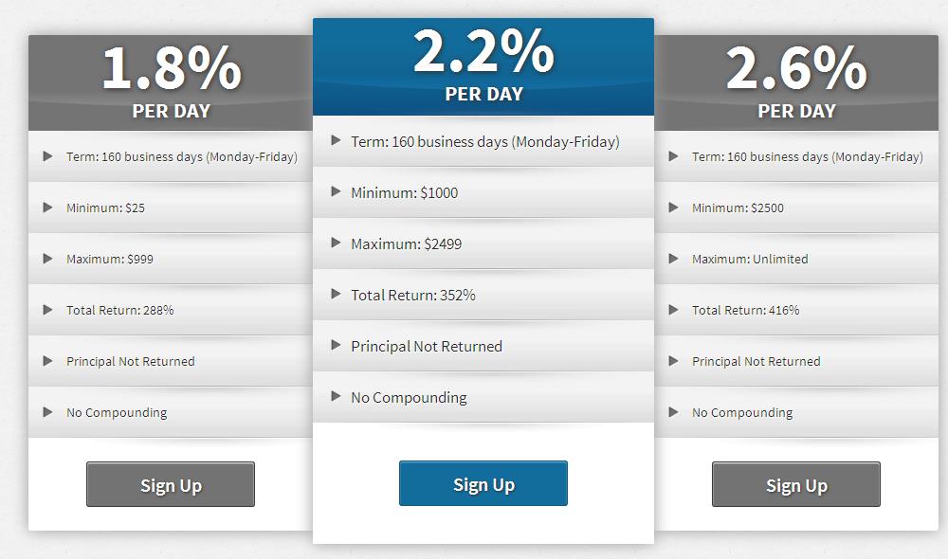Screen dimensions: 948x560
Task: Click the arrow beside Total Return: 416%
Action: click(x=674, y=310)
